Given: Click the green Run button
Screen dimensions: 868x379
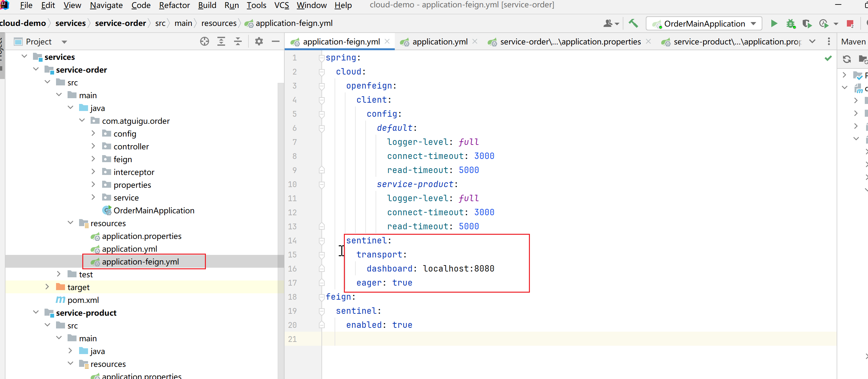Looking at the screenshot, I should (x=774, y=24).
